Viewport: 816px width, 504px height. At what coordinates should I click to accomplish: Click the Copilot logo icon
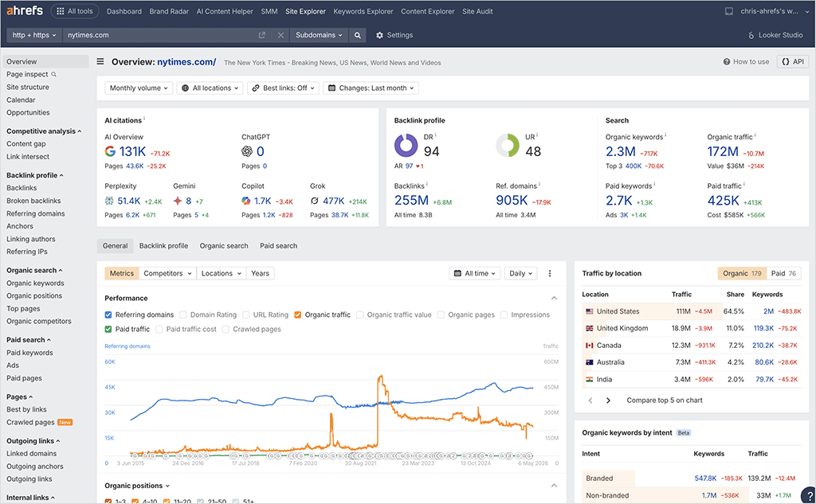(245, 201)
